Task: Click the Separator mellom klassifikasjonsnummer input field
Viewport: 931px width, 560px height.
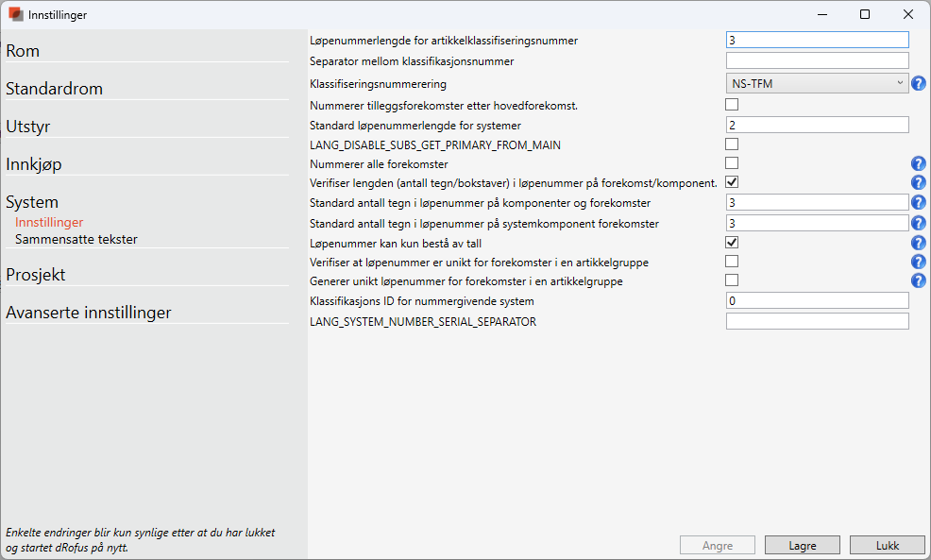Action: pos(817,60)
